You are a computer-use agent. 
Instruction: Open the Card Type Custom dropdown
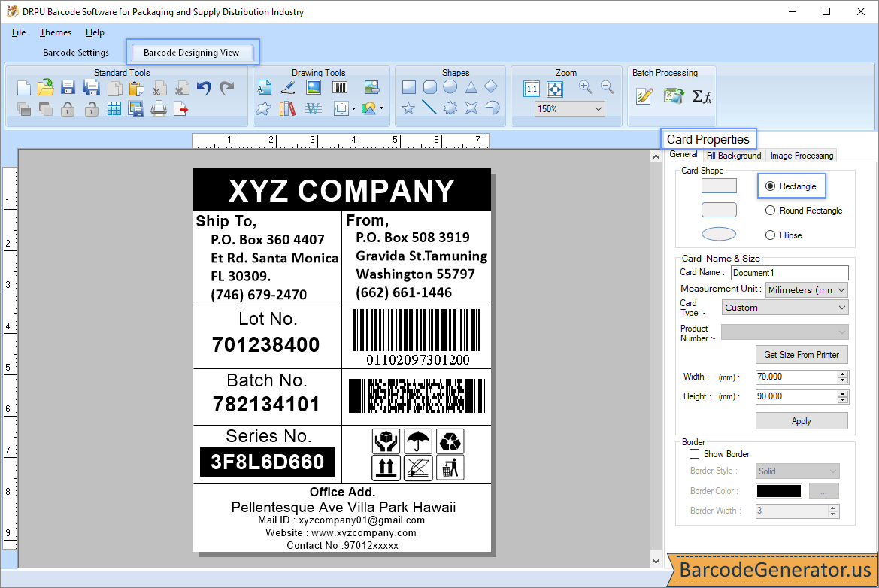[785, 308]
